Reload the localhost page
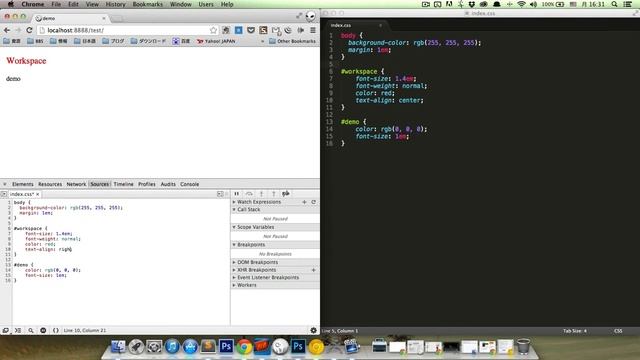640x360 pixels. 29,30
